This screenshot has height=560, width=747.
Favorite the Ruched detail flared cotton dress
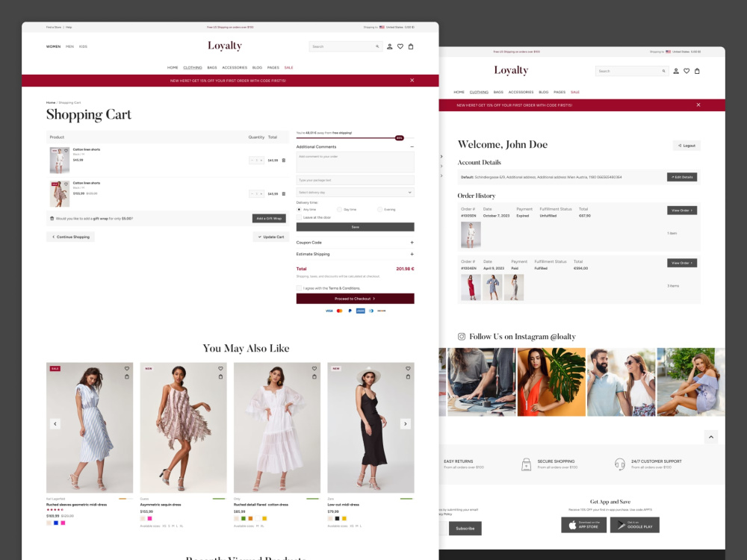coord(314,369)
